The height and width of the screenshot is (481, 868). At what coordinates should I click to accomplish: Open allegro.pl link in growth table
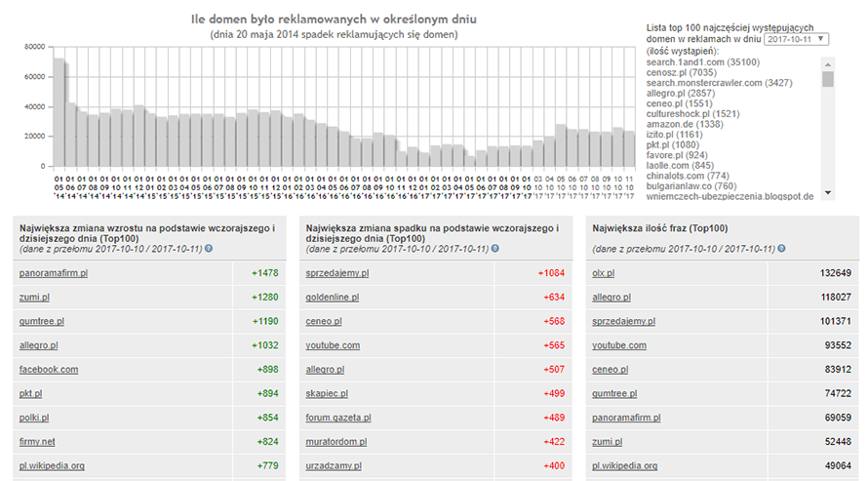38,345
